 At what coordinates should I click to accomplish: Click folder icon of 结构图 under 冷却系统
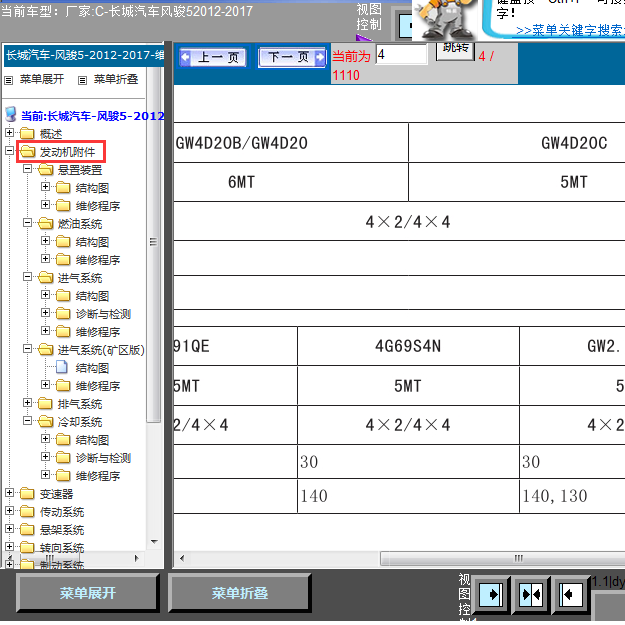click(63, 440)
